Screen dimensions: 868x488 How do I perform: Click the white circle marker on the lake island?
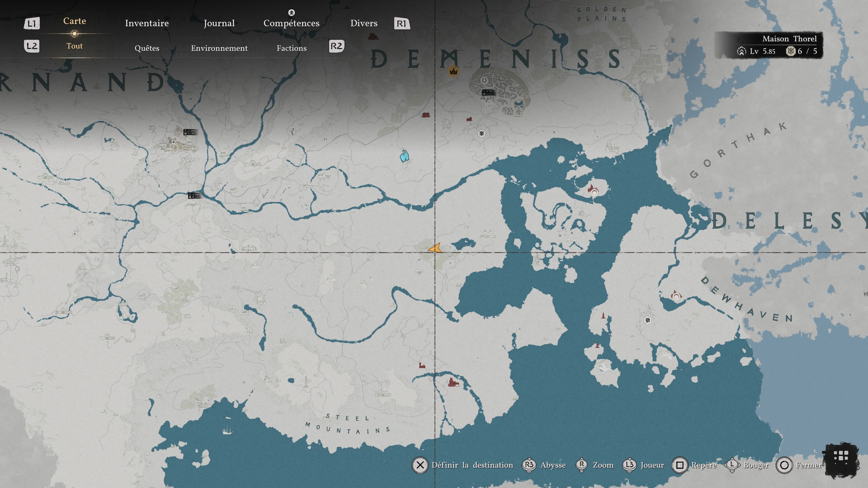pos(594,193)
